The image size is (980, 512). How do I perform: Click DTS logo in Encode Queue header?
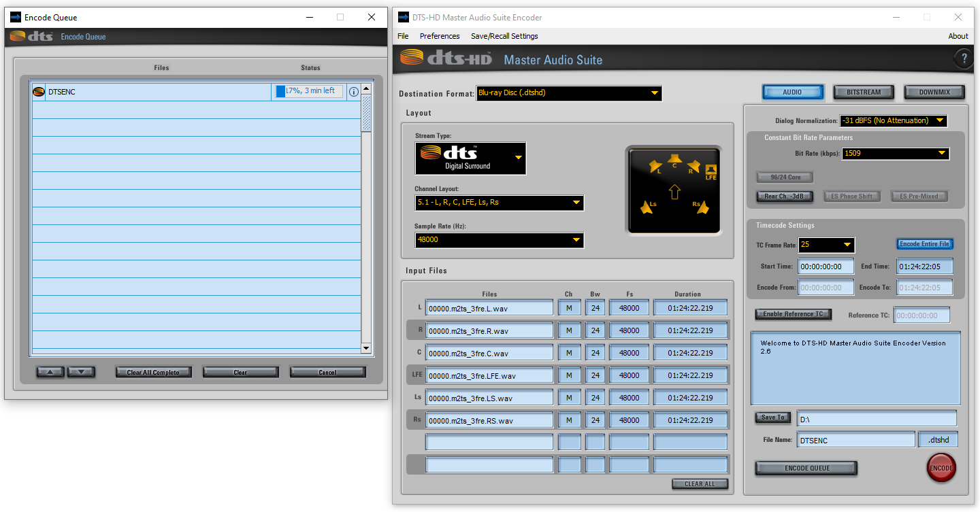(x=32, y=37)
